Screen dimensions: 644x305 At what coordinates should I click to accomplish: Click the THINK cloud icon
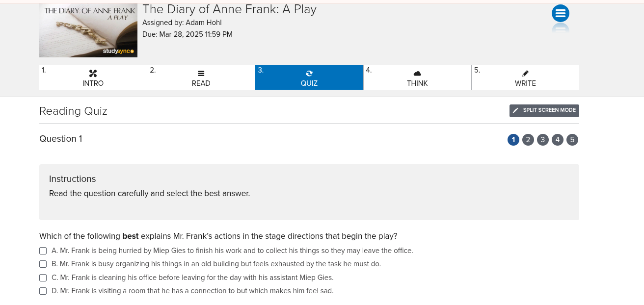click(417, 74)
